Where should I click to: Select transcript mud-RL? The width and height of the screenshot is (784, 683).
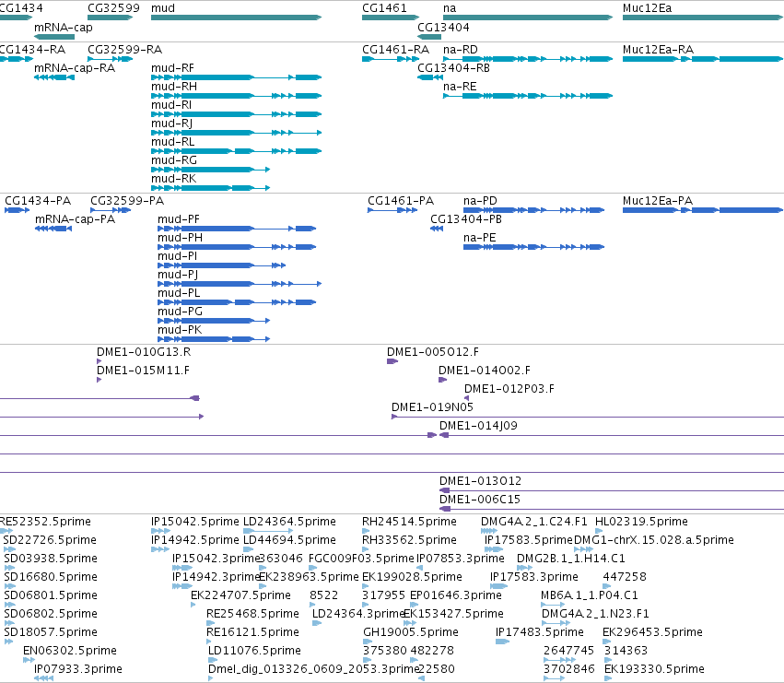click(x=236, y=151)
